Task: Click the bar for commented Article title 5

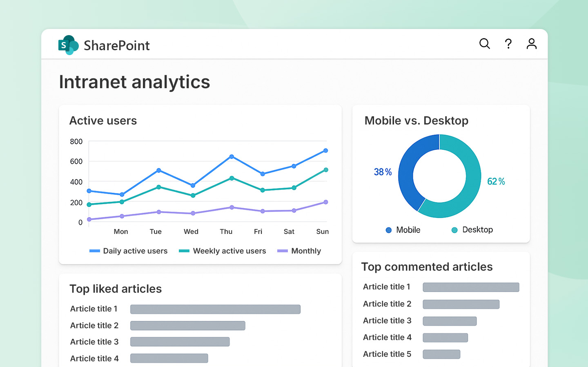Action: [441, 354]
